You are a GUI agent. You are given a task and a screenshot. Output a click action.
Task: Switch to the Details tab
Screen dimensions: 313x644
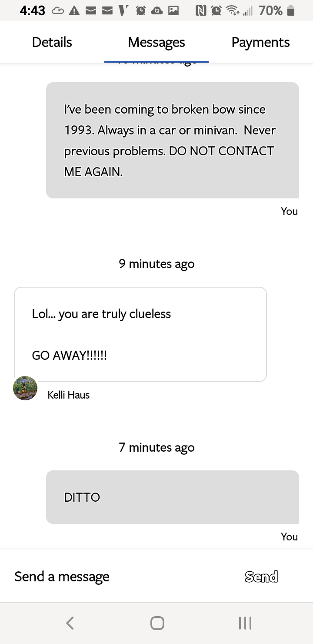tap(52, 42)
